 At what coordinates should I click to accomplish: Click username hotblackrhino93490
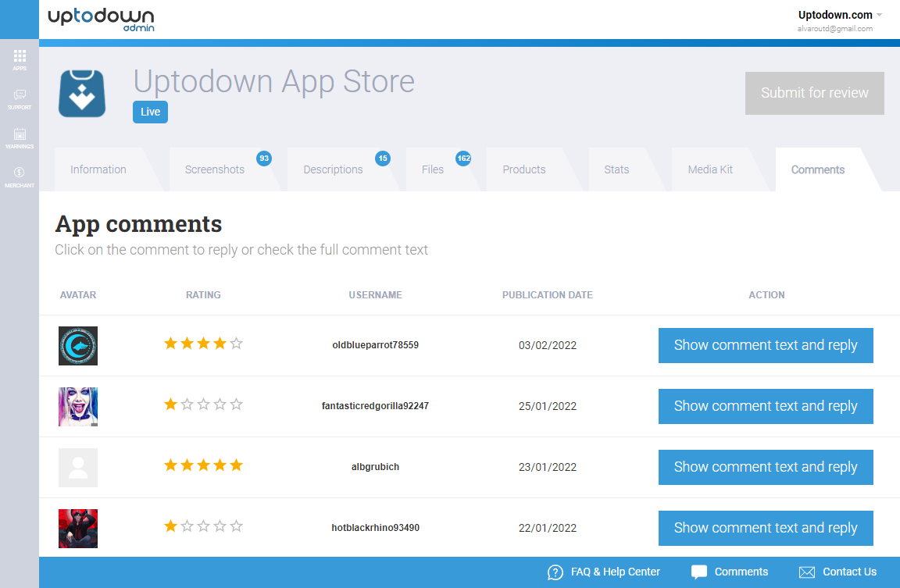coord(375,528)
